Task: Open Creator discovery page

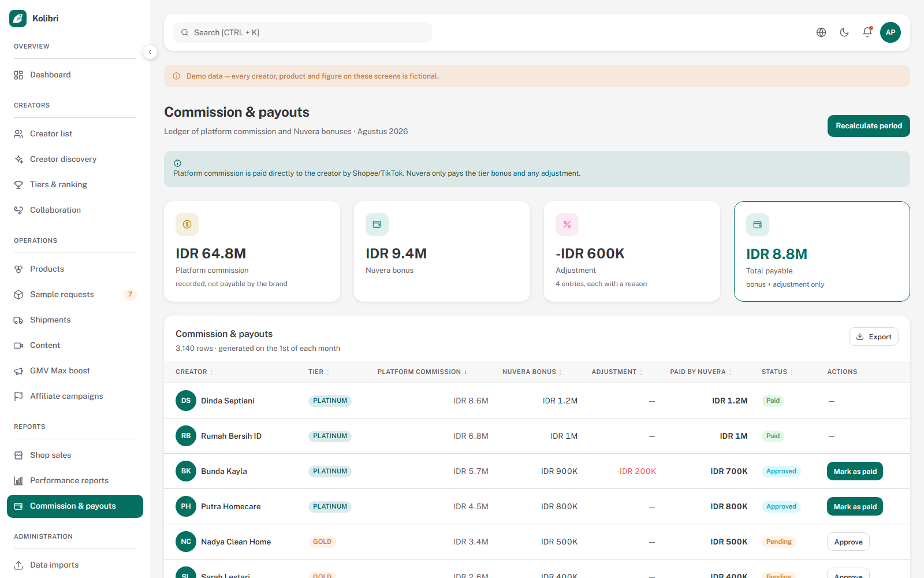Action: 75,159
